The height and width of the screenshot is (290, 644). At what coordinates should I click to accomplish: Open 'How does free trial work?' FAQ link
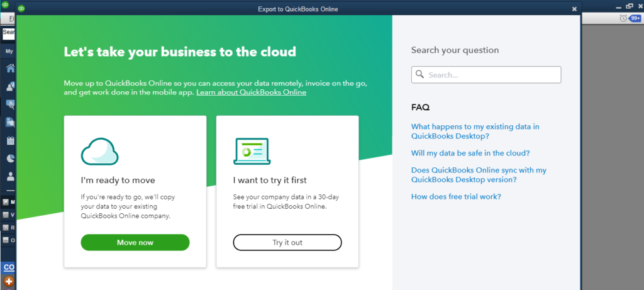click(x=456, y=196)
